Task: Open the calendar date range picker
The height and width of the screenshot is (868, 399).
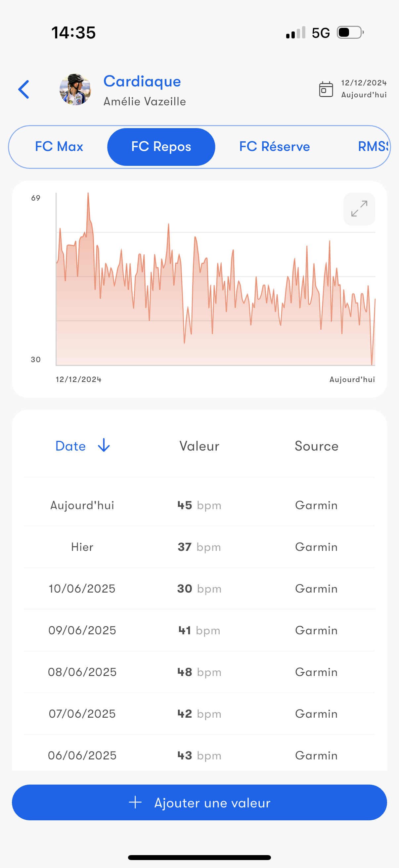Action: (x=326, y=89)
